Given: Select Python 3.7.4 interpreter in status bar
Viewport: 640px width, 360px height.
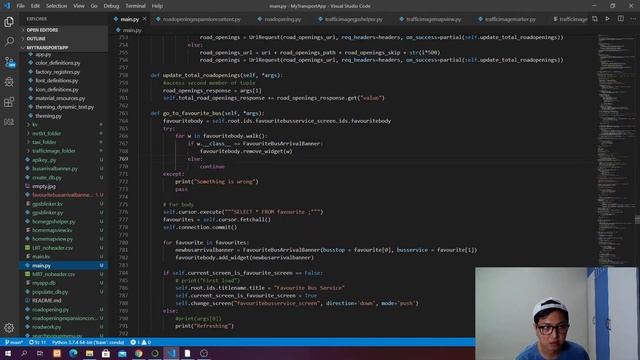Looking at the screenshot, I should [x=88, y=342].
